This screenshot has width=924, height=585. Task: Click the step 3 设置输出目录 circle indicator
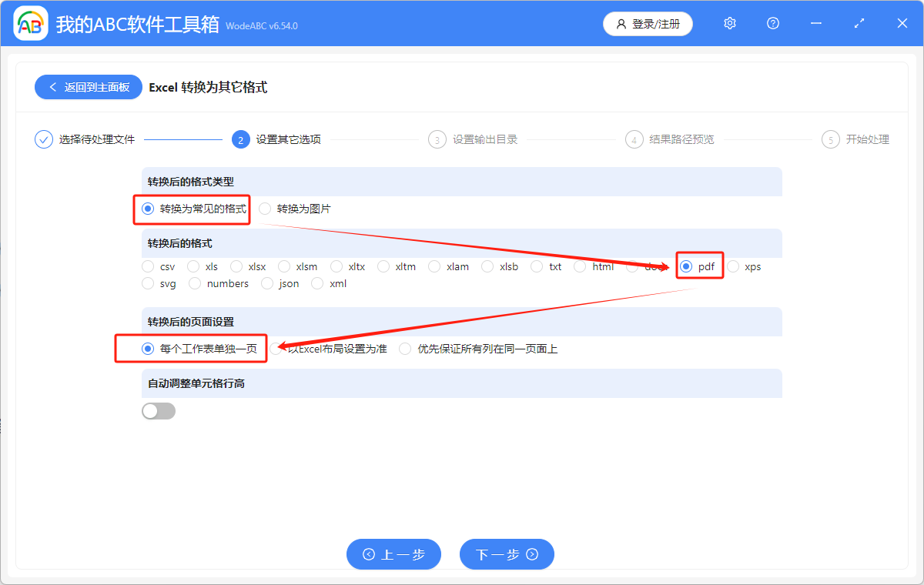click(x=437, y=139)
